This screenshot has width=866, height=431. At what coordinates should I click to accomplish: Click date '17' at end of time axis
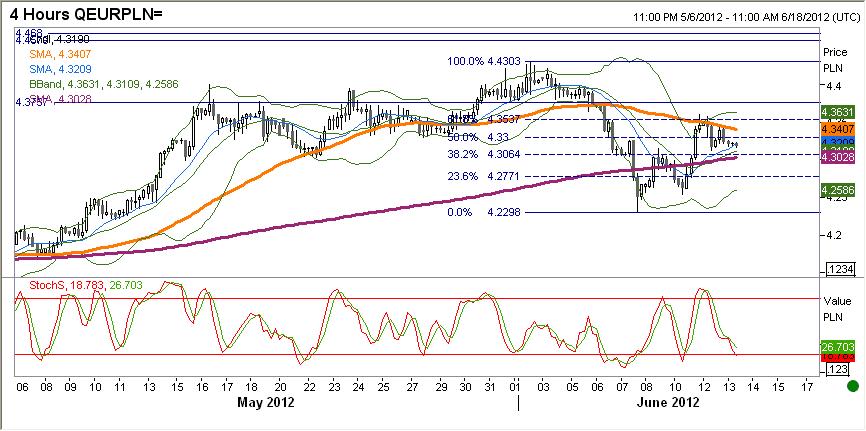point(807,387)
